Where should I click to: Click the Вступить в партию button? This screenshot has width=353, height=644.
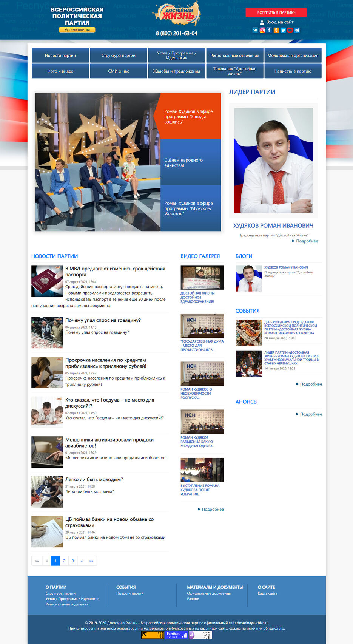[x=276, y=12]
